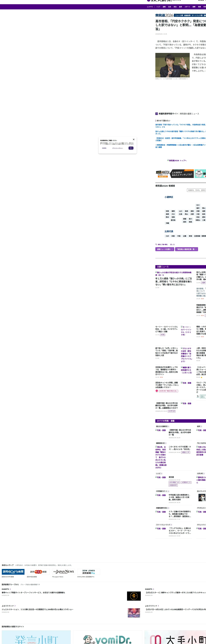Select the スポーツ navigation tab
This screenshot has width=206, height=644.
pyautogui.click(x=187, y=7)
